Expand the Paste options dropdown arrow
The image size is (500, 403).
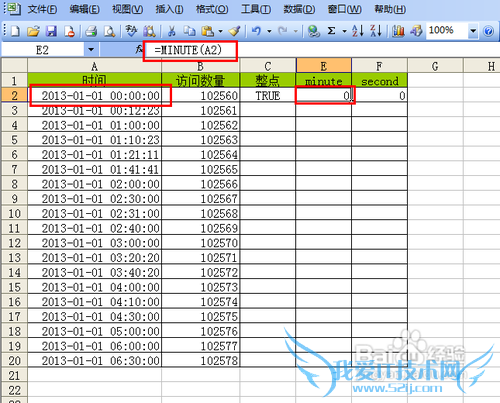tap(220, 31)
